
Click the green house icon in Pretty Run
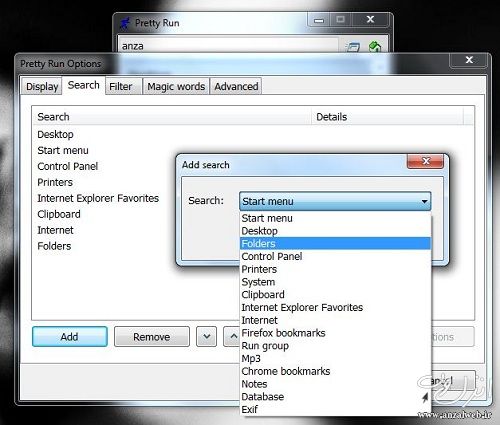pyautogui.click(x=375, y=46)
